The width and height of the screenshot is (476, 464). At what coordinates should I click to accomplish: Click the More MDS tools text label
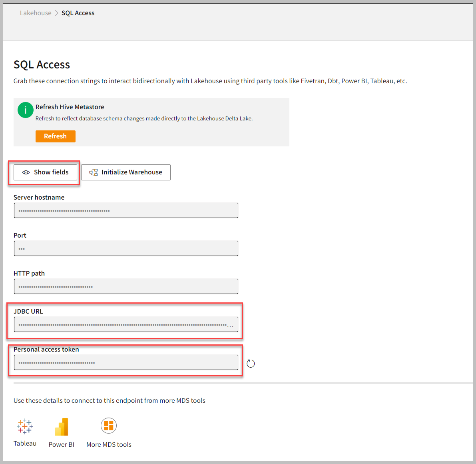(109, 444)
